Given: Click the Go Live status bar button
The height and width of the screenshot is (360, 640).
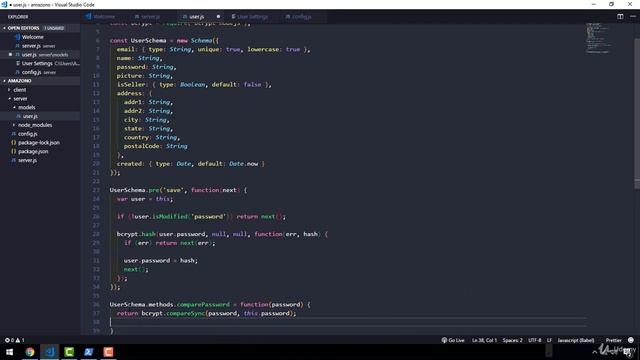Looking at the screenshot, I should (x=453, y=340).
